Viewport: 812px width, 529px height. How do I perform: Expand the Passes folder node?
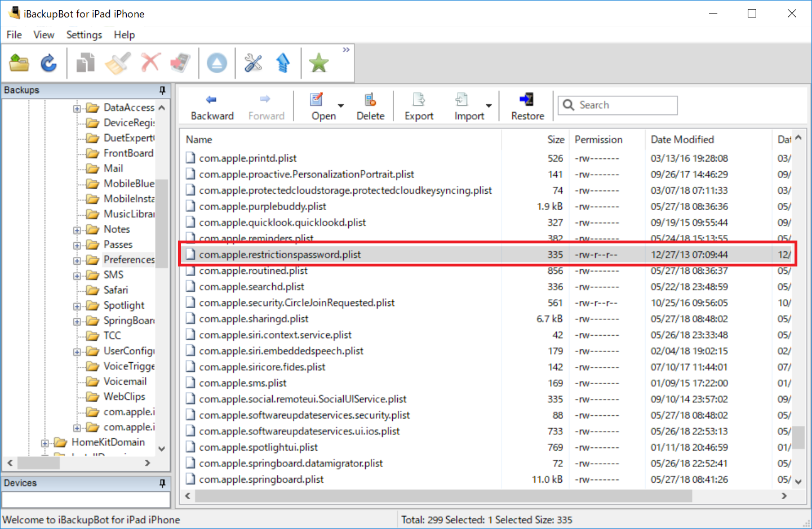(x=77, y=245)
